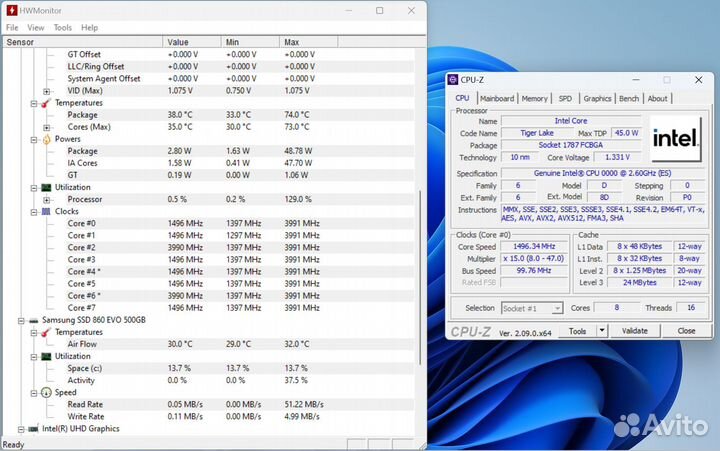Switch to the Memory tab in CPU-Z
The image size is (720, 451).
[x=534, y=98]
